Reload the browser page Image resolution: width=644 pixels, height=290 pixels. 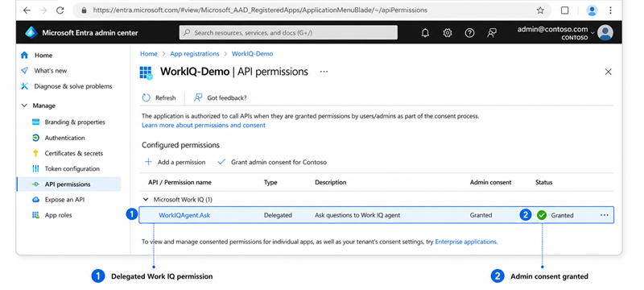(x=60, y=10)
